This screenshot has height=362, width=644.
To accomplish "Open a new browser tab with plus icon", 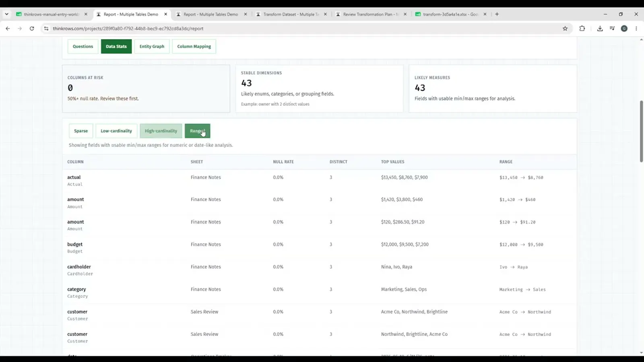I will pyautogui.click(x=497, y=14).
